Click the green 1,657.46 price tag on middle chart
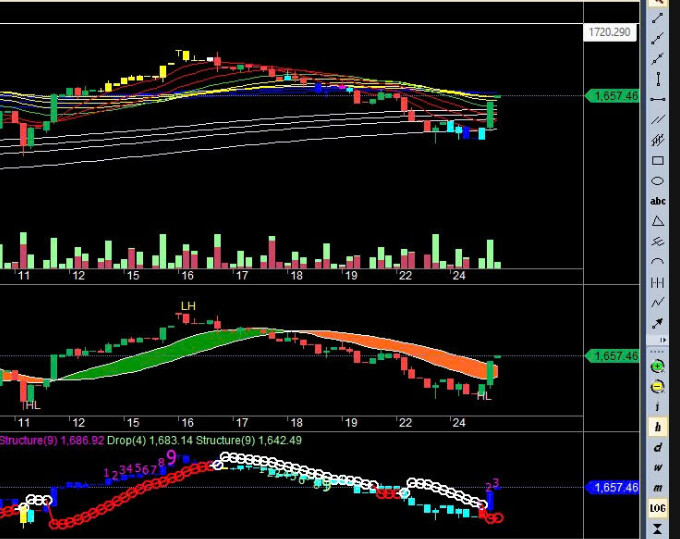Image resolution: width=680 pixels, height=539 pixels. pos(612,356)
